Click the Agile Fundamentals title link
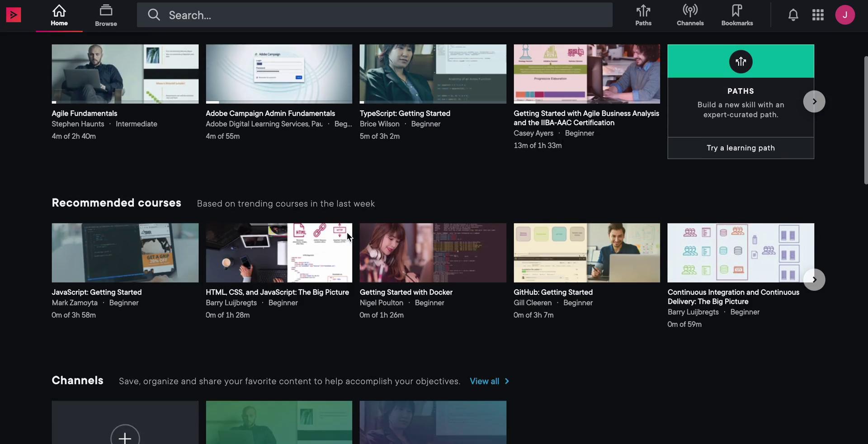Screen dimensions: 868x444 (x=84, y=113)
